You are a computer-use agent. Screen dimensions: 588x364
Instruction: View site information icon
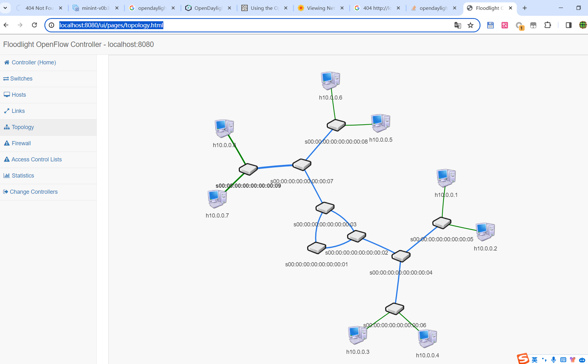[52, 25]
